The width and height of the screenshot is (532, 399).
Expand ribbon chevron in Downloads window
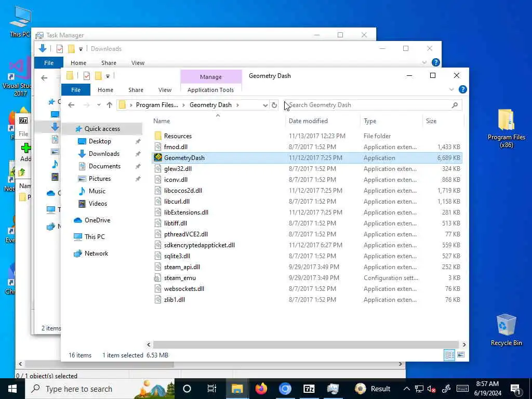click(x=424, y=63)
